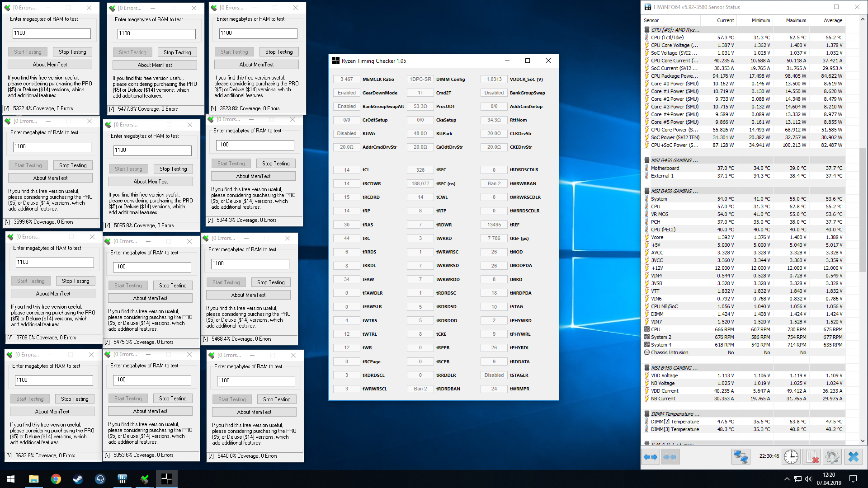Click the blue X close-sensors icon
868x488 pixels.
(853, 457)
